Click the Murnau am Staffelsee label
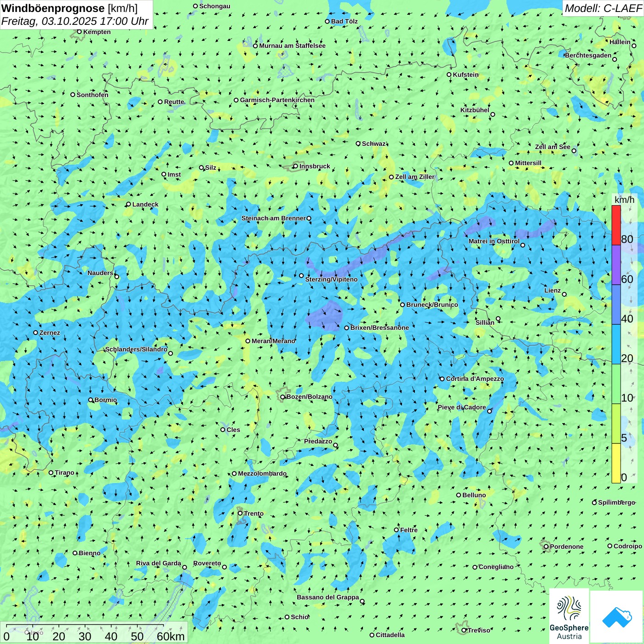 (x=292, y=46)
